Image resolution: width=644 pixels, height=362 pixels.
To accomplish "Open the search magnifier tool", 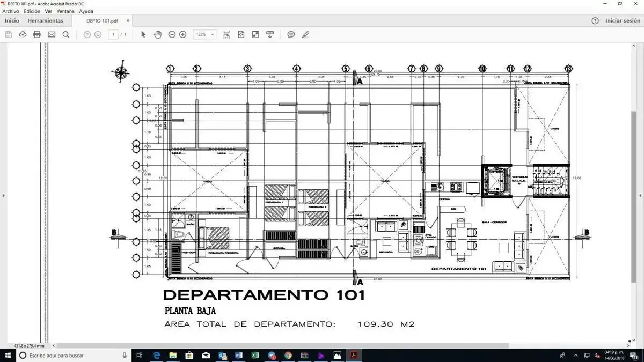I will coord(66,34).
